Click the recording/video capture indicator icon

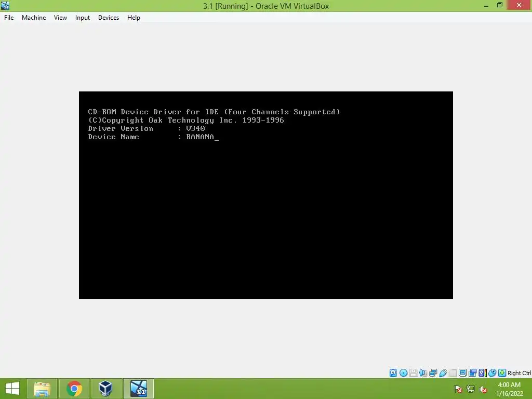472,373
